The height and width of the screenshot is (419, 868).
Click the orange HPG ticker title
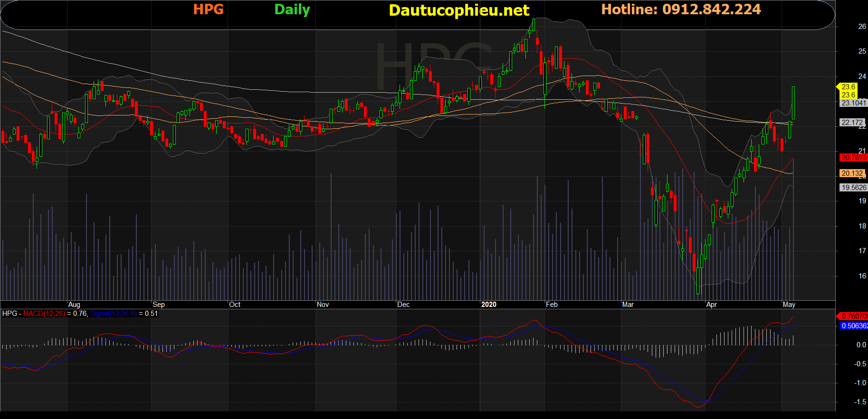(208, 10)
